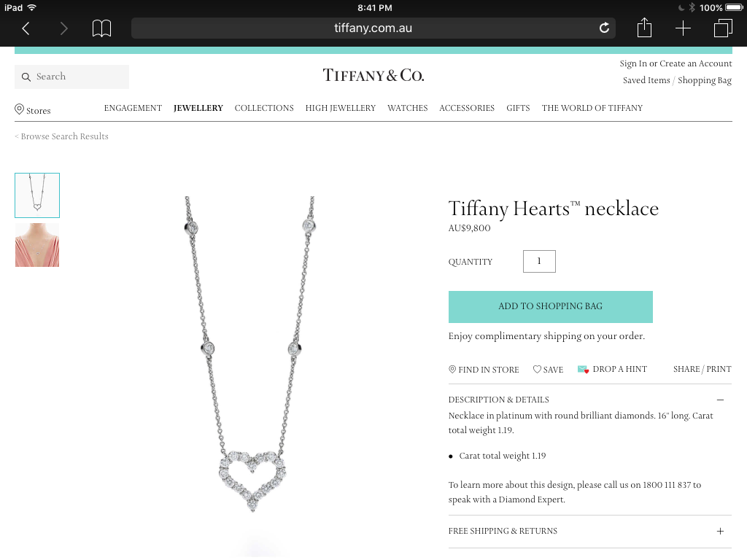
Task: Click the Stores location pin icon
Action: coord(19,109)
